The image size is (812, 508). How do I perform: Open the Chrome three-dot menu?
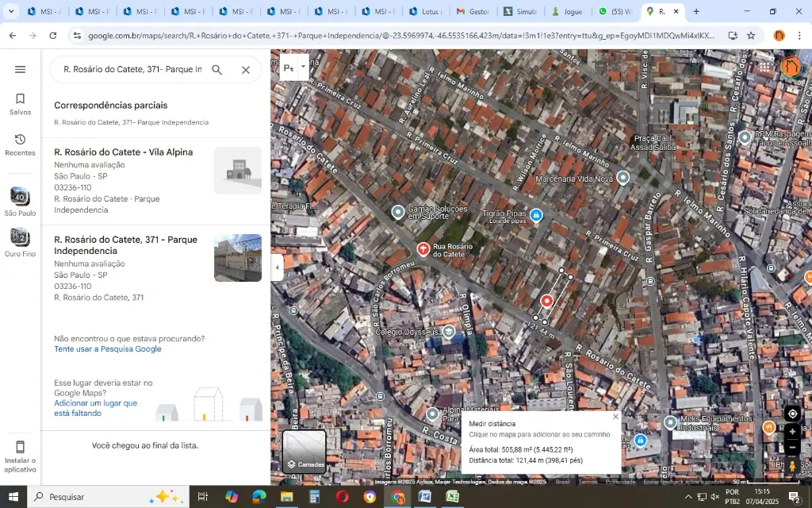(x=799, y=35)
